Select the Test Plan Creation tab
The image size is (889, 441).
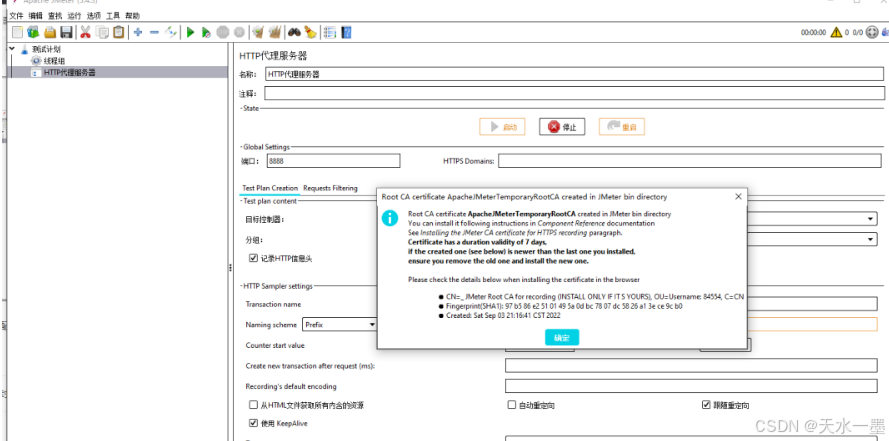[270, 188]
